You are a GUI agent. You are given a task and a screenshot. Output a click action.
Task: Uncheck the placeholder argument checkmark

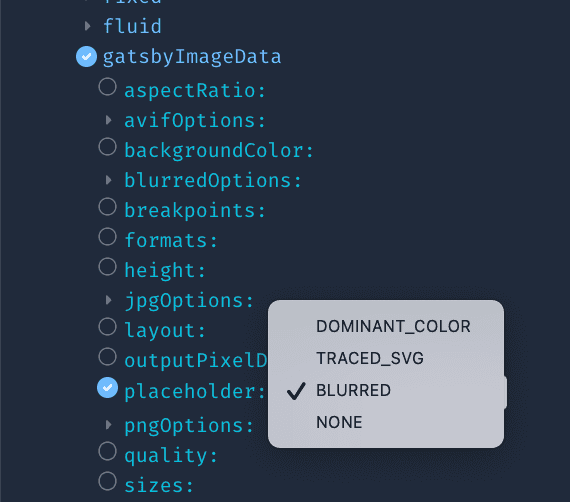108,387
